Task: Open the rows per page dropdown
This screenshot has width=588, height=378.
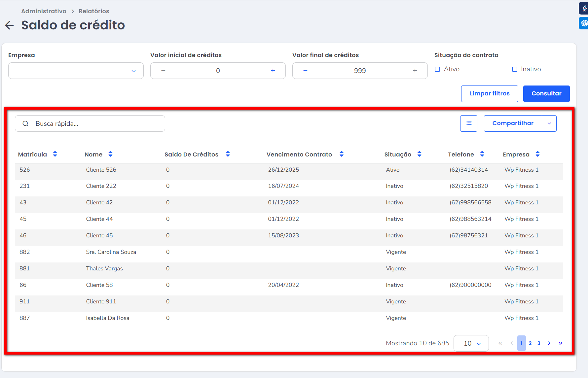Action: 471,343
